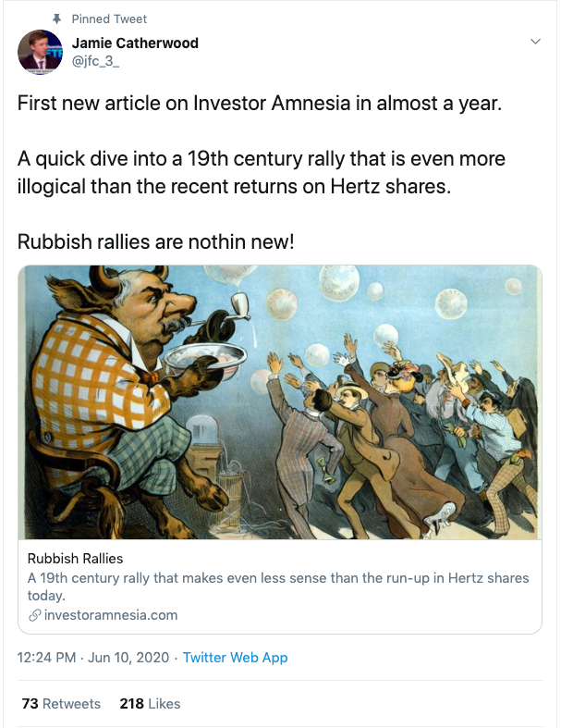Click the Jun 10, 2020 date
This screenshot has width=561, height=728.
(x=128, y=658)
